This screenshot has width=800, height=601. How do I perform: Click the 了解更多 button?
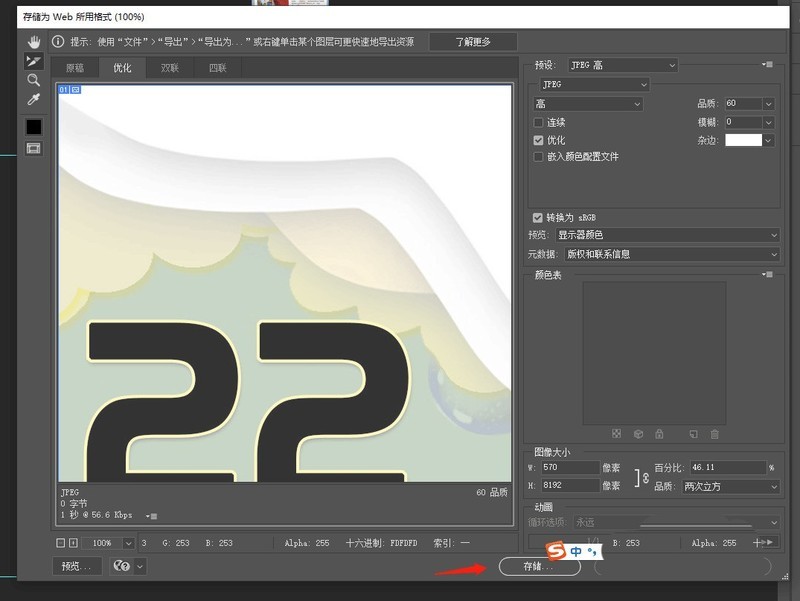(x=473, y=42)
